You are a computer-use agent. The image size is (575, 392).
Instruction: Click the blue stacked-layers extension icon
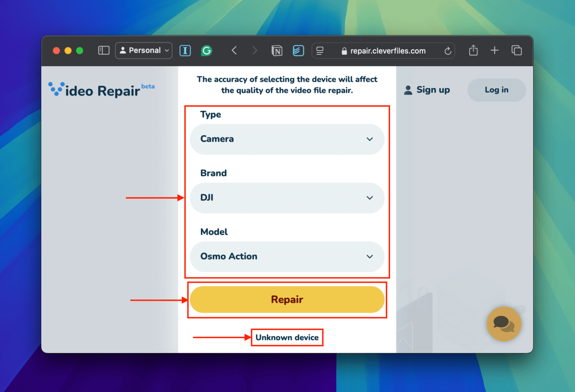(x=299, y=50)
